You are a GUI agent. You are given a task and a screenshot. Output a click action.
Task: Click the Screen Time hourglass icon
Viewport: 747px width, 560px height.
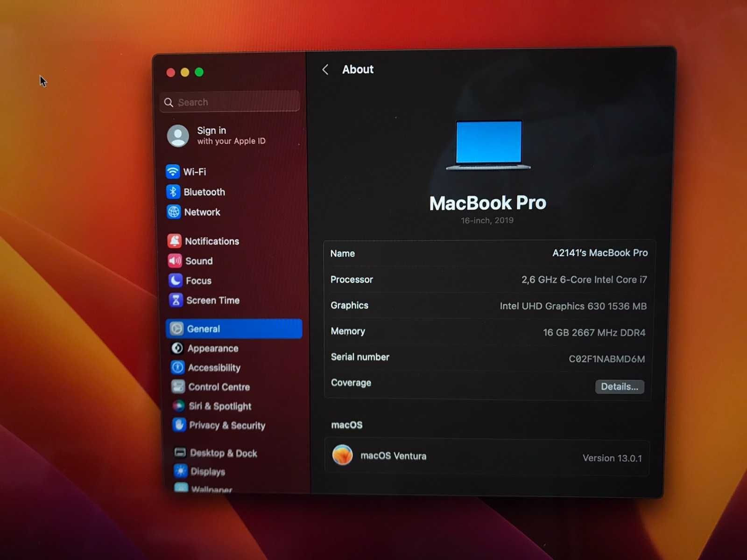coord(176,300)
